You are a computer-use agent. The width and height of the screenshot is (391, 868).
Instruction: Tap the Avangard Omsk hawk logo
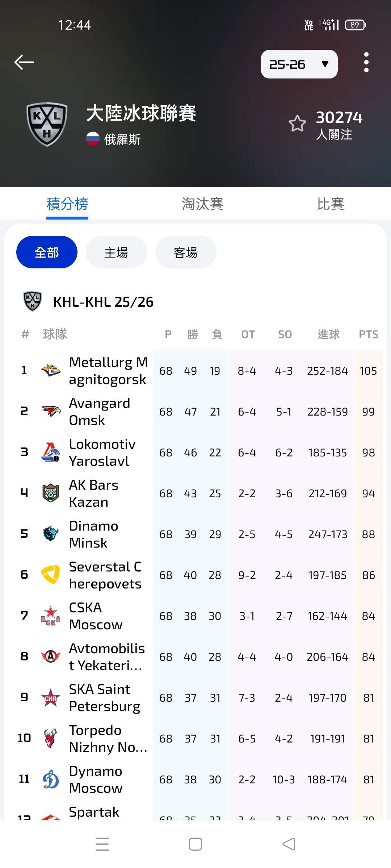point(50,411)
